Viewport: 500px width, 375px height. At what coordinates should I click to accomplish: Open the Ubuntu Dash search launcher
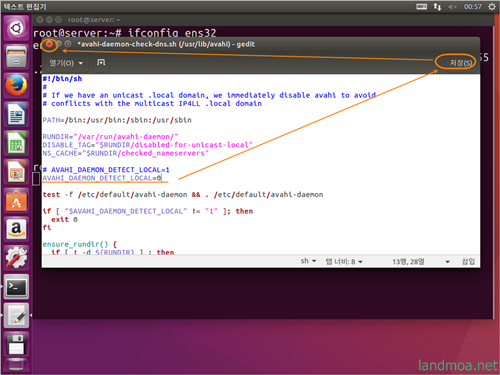point(16,28)
